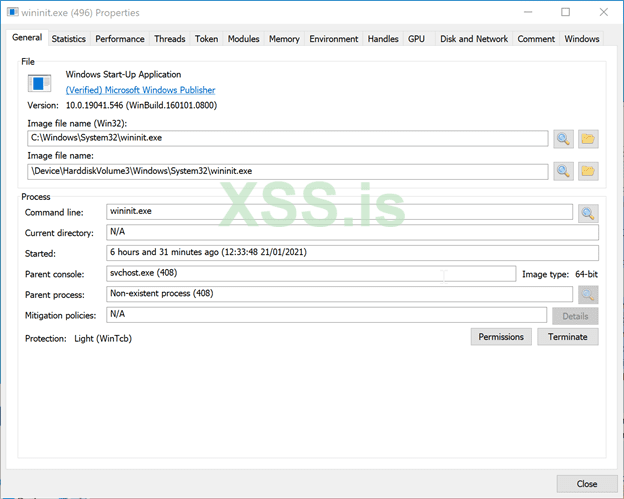
Task: Click the Parent console svchost.exe field
Action: point(311,273)
